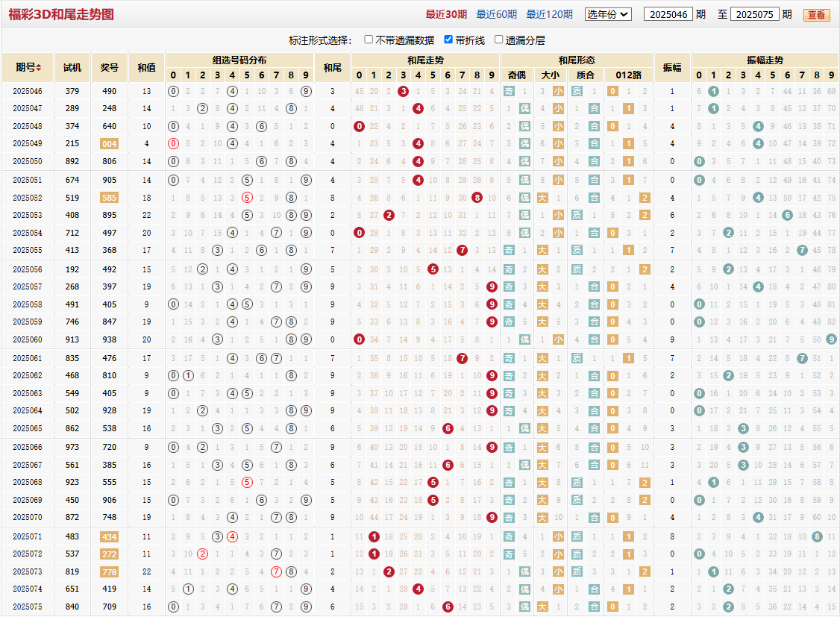Click the 大 tag in row 2025052

coord(542,198)
